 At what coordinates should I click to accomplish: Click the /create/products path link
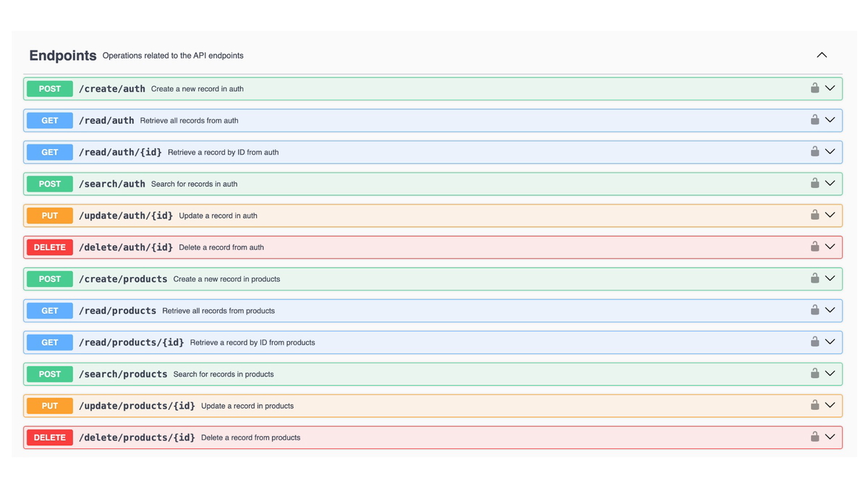coord(123,278)
